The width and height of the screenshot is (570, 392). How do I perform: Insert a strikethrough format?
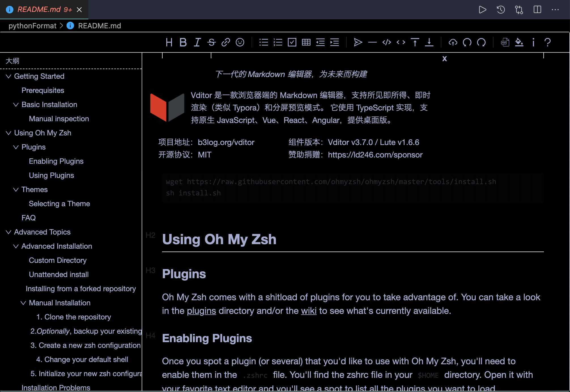(x=211, y=42)
